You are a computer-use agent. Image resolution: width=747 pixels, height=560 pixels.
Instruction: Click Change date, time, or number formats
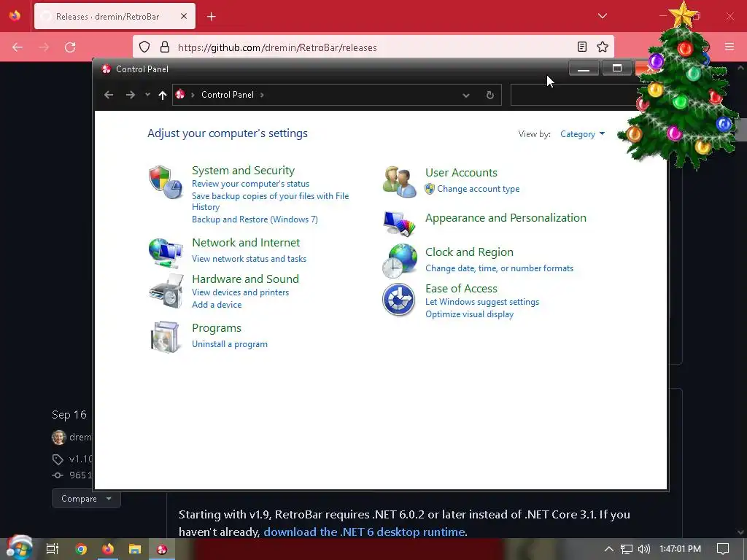499,268
